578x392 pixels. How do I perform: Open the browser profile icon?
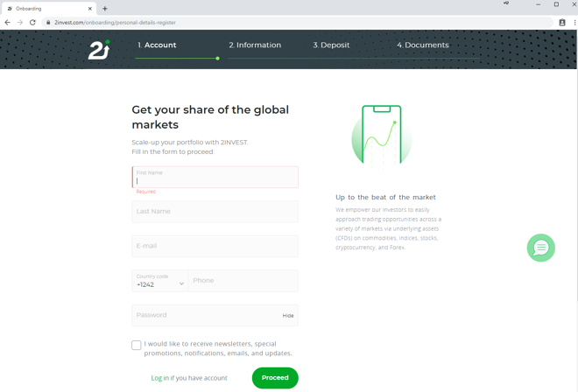pos(562,23)
